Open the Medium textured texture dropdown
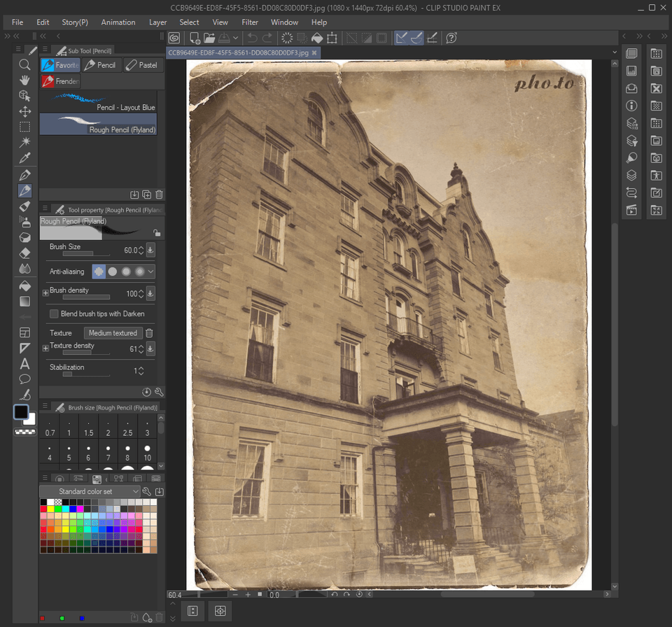Image resolution: width=672 pixels, height=627 pixels. tap(113, 332)
